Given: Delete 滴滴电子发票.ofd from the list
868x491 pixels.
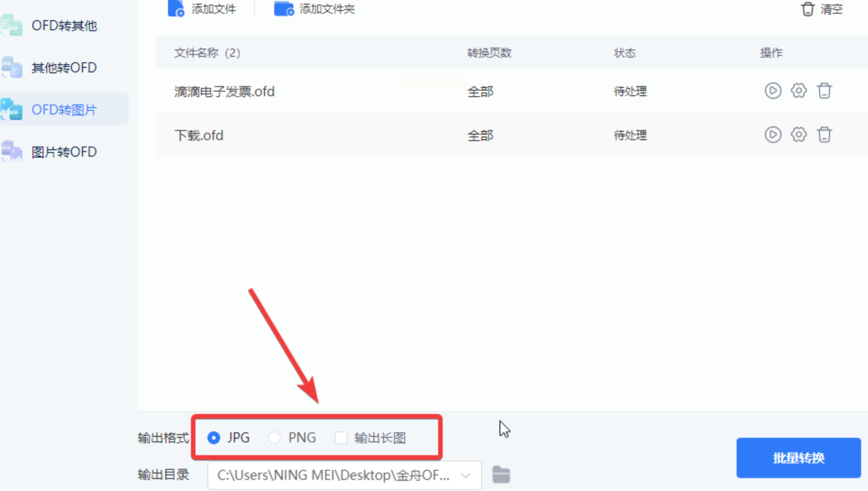Looking at the screenshot, I should 825,91.
